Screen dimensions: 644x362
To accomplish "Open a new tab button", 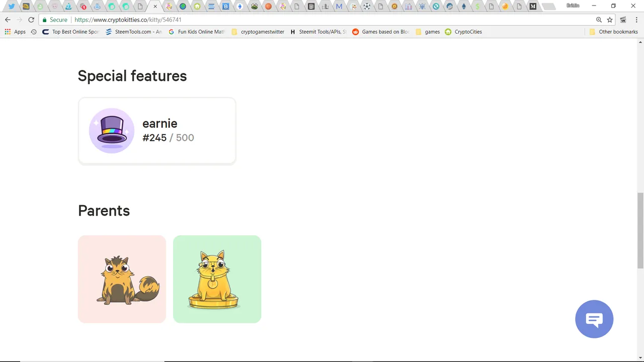I will coord(549,7).
